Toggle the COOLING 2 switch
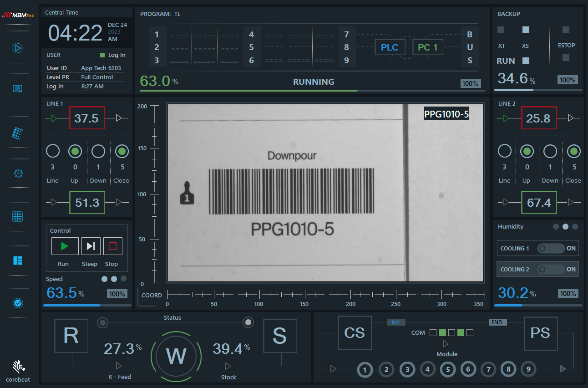 coord(551,269)
